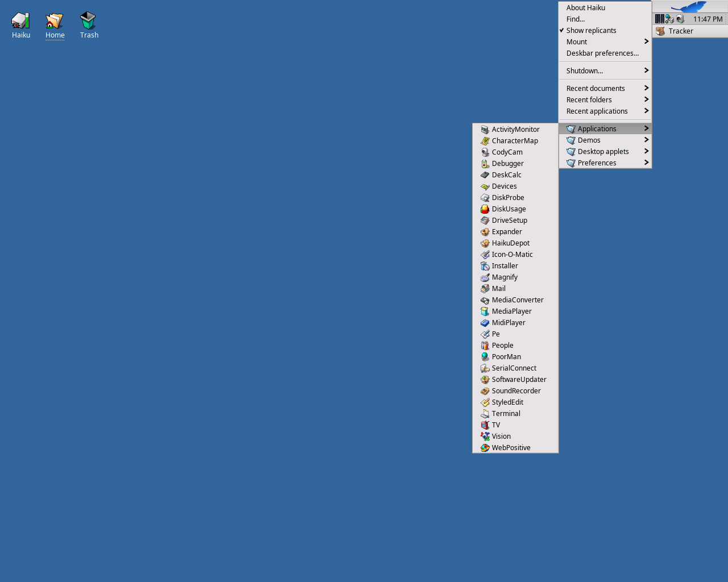Screen dimensions: 728x582
Task: Click the Icon-O-Matic app icon
Action: (x=485, y=255)
